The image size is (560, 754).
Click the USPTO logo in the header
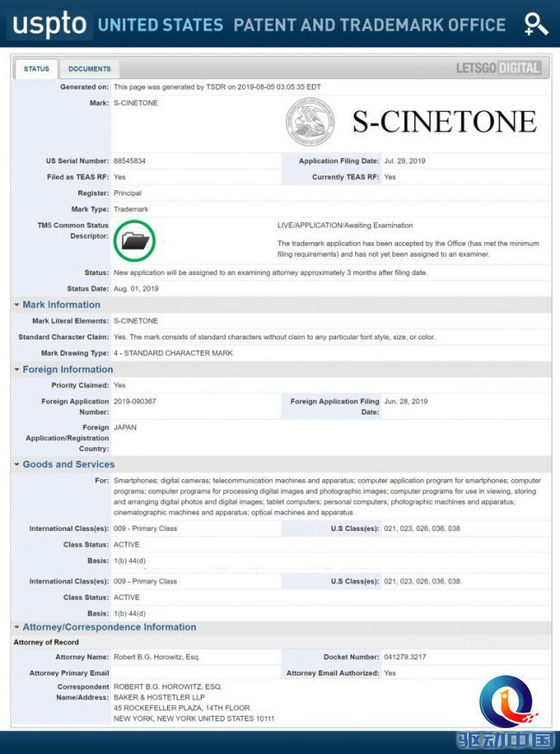pyautogui.click(x=47, y=25)
